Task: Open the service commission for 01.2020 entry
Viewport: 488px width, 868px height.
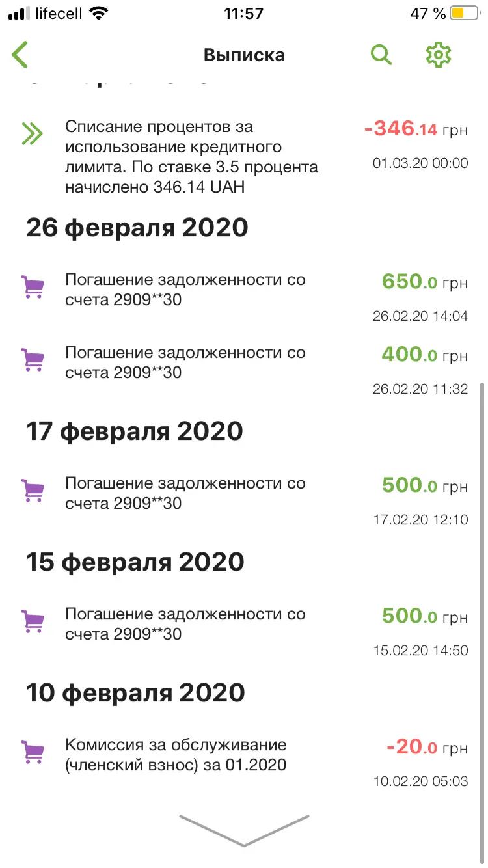Action: click(176, 755)
